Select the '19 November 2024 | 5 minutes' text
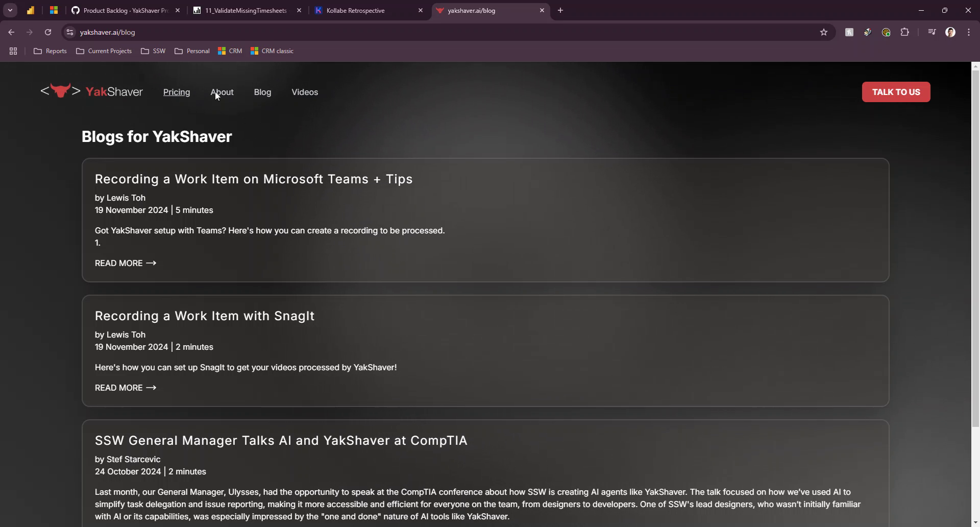The width and height of the screenshot is (980, 527). (x=154, y=210)
